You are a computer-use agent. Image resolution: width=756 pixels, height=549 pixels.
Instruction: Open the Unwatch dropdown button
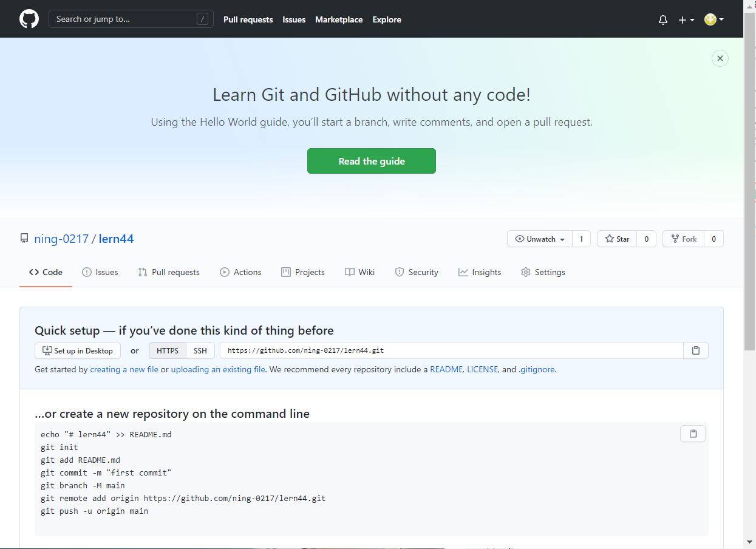(540, 239)
